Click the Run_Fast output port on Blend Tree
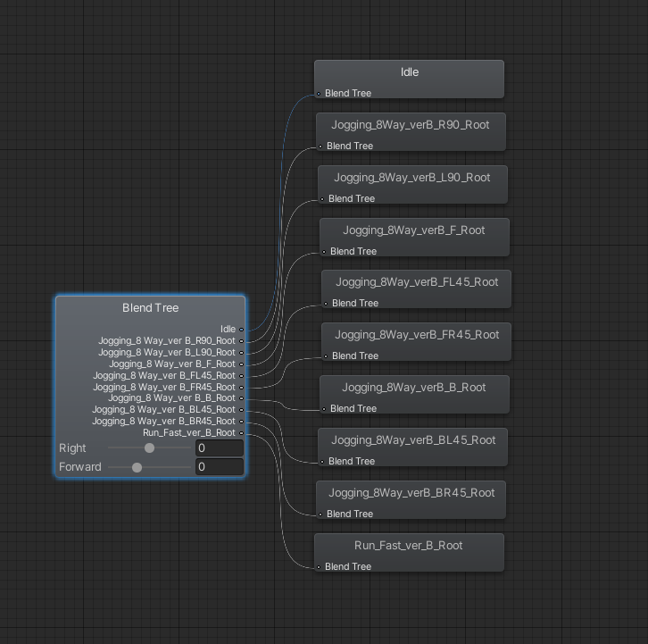This screenshot has width=648, height=644. 241,433
